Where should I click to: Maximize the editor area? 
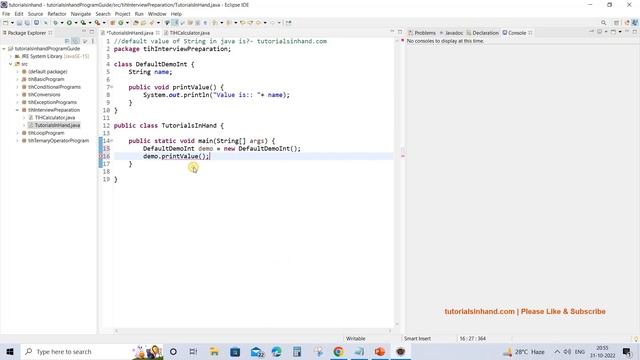point(400,32)
